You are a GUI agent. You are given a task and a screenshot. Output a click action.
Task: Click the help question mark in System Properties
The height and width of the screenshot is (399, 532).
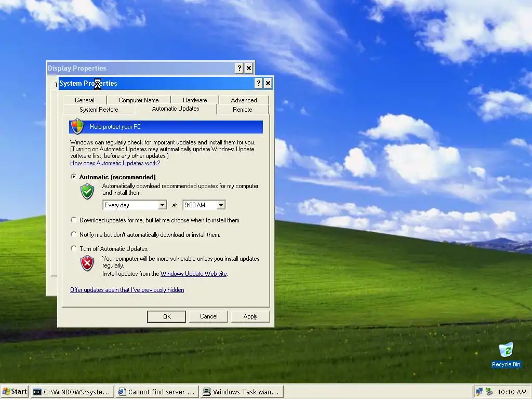259,83
